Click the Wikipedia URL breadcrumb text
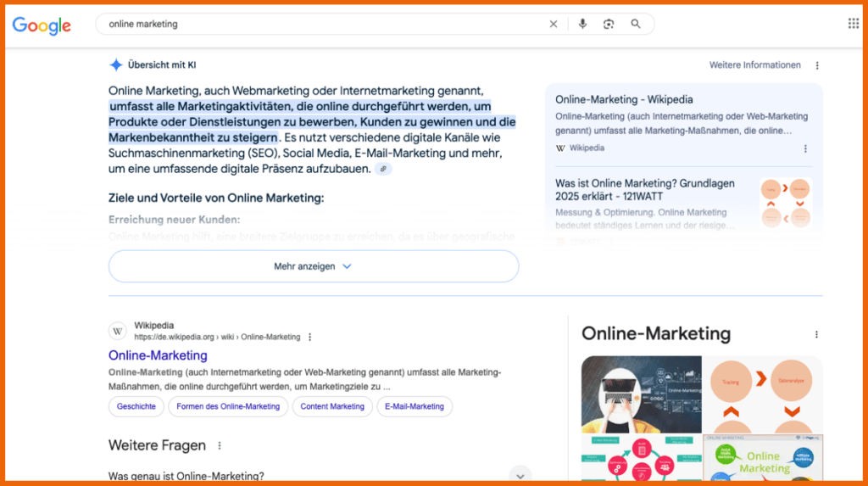Screen dimensions: 868x486 (217, 337)
